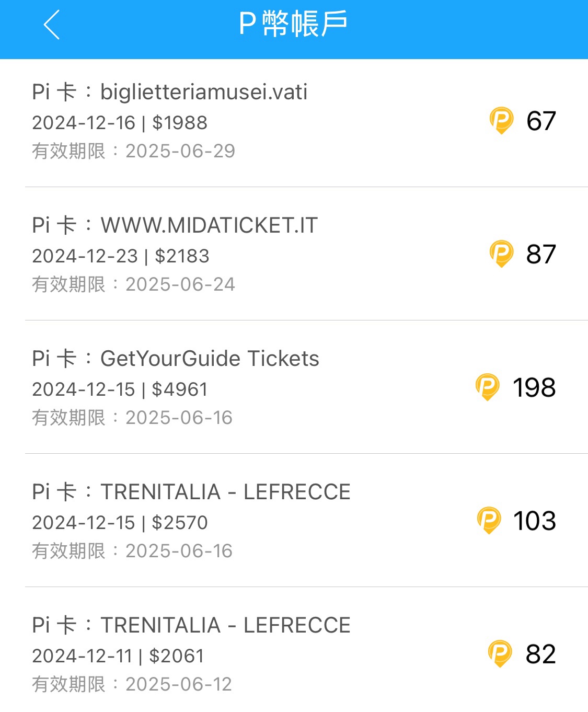Tap the back arrow in header
The height and width of the screenshot is (712, 588).
point(52,25)
